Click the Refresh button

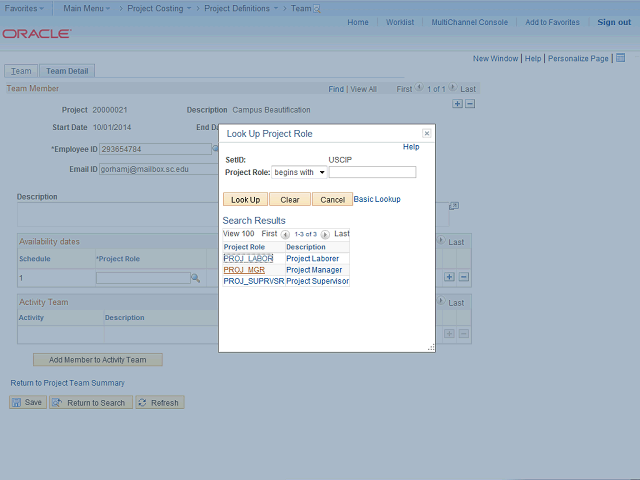(160, 402)
